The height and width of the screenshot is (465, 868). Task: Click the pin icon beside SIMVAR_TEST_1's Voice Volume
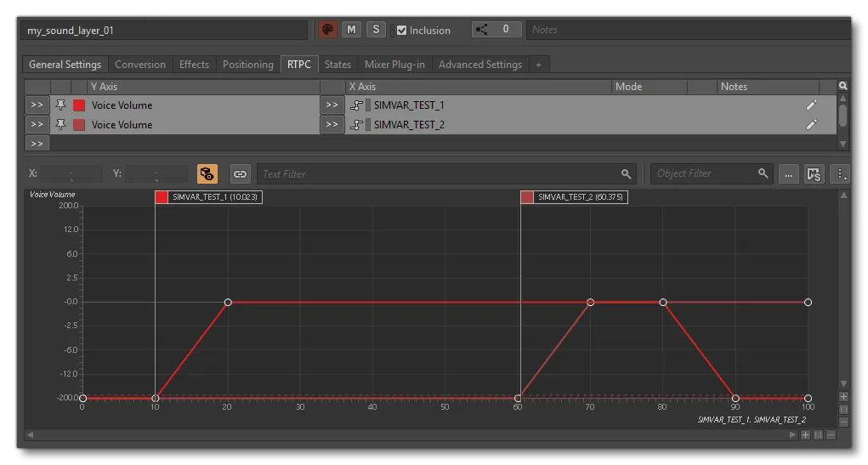(61, 105)
